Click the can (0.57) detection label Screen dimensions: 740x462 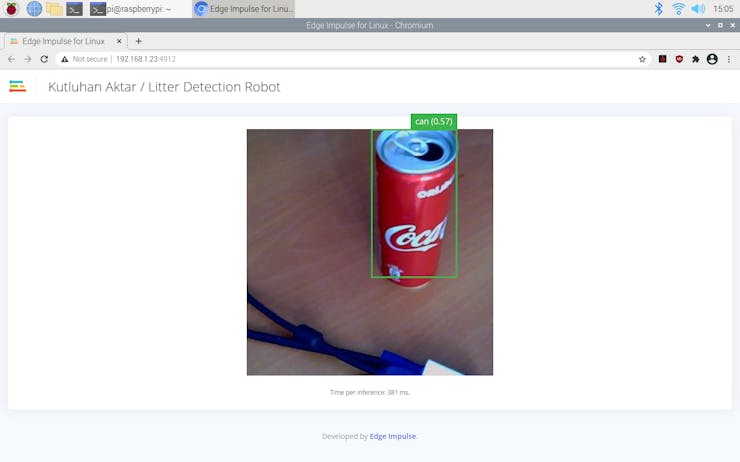coord(434,121)
